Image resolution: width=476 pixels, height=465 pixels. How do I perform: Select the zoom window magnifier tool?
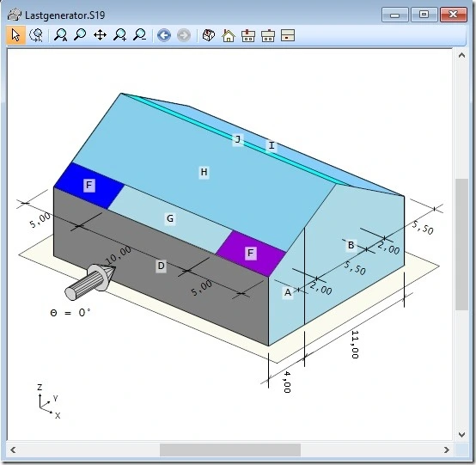[x=80, y=35]
